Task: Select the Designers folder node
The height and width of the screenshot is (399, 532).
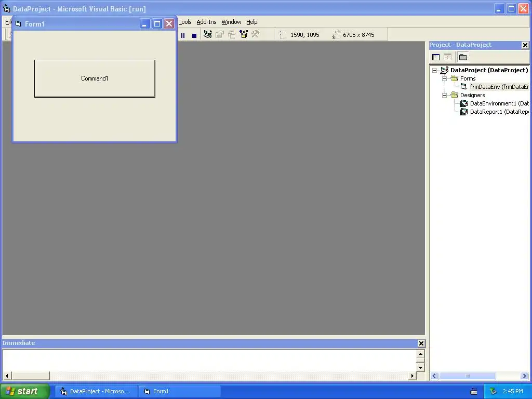Action: (x=472, y=96)
